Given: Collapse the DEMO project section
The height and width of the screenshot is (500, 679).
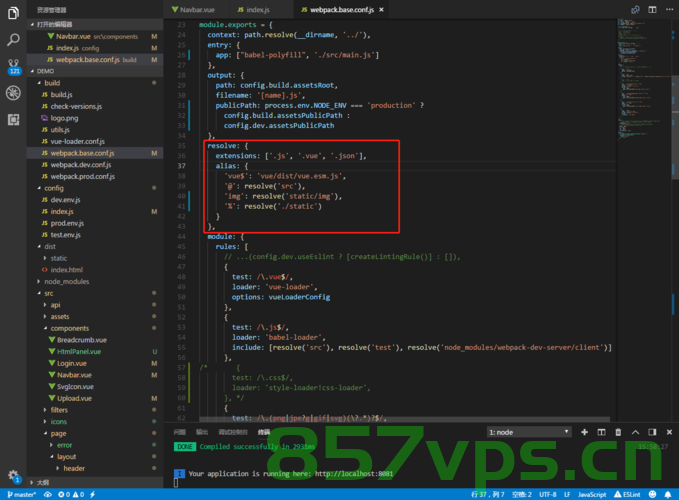Looking at the screenshot, I should click(95, 71).
